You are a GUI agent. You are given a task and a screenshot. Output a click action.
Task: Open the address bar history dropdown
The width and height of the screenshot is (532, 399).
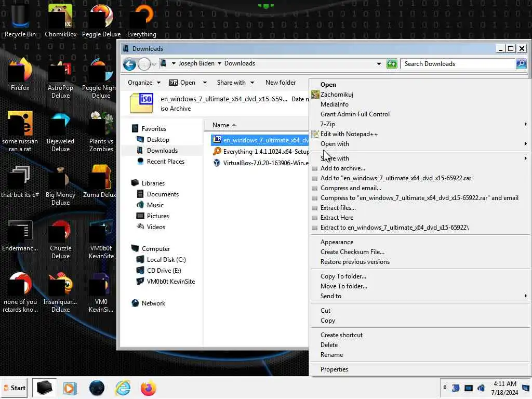[x=379, y=64]
